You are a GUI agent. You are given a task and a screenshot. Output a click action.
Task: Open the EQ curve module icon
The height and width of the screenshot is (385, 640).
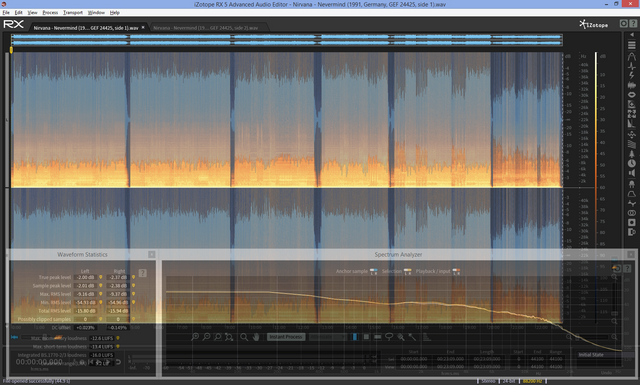(632, 194)
